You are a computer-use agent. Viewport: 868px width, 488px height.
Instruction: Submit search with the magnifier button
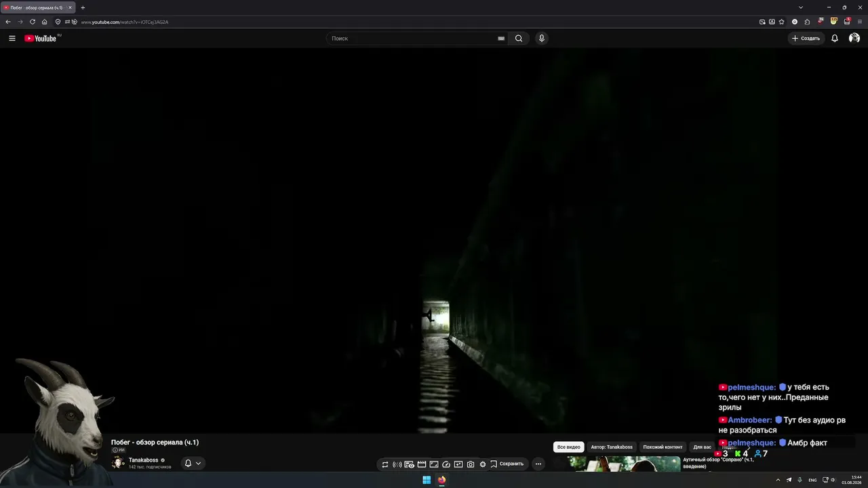click(x=519, y=39)
